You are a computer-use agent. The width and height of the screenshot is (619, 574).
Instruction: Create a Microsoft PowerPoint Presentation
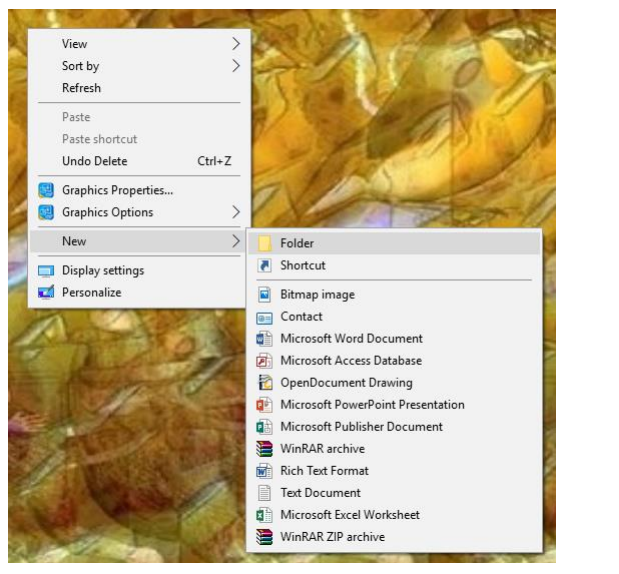[x=394, y=405]
